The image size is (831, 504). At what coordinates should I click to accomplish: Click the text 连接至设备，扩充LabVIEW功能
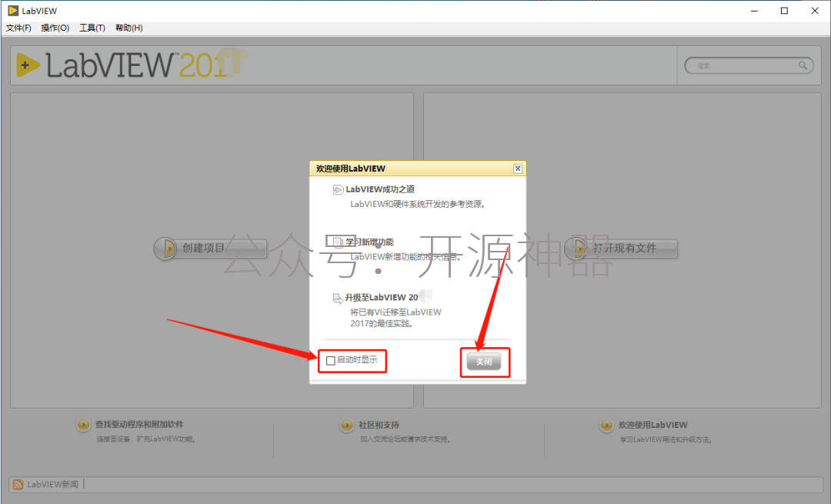146,439
